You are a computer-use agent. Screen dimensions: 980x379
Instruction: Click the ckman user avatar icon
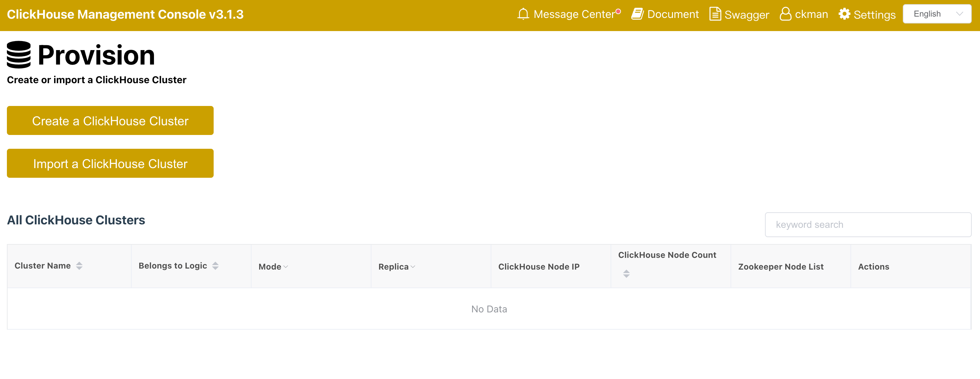point(785,14)
